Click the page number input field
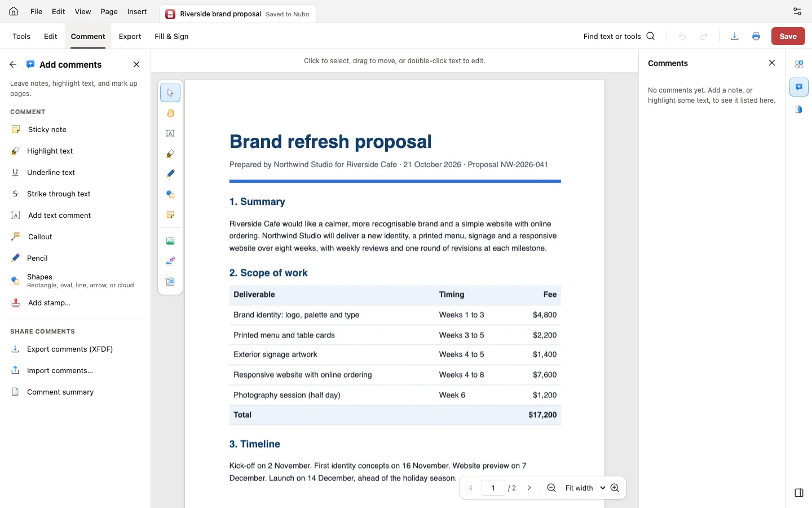The image size is (812, 508). pyautogui.click(x=493, y=488)
